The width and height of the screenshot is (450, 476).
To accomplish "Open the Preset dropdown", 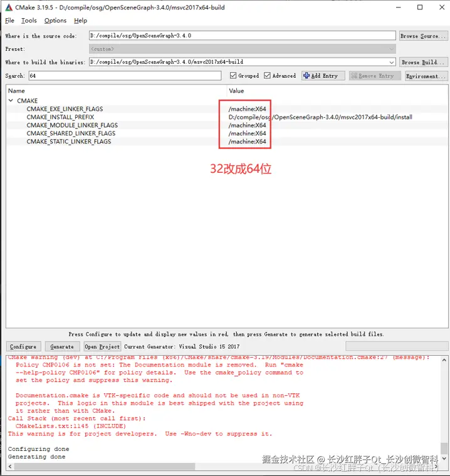I will (391, 49).
